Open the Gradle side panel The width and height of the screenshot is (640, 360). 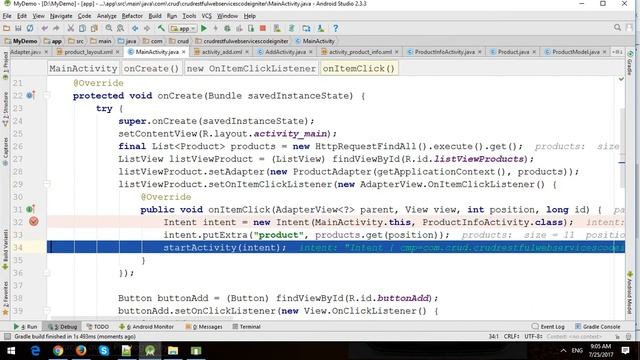click(x=630, y=63)
